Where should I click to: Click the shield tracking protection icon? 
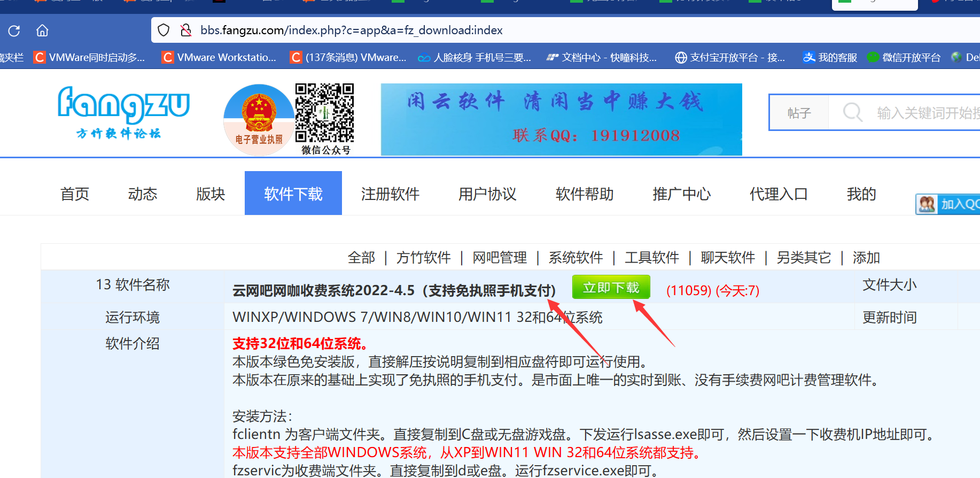(164, 30)
